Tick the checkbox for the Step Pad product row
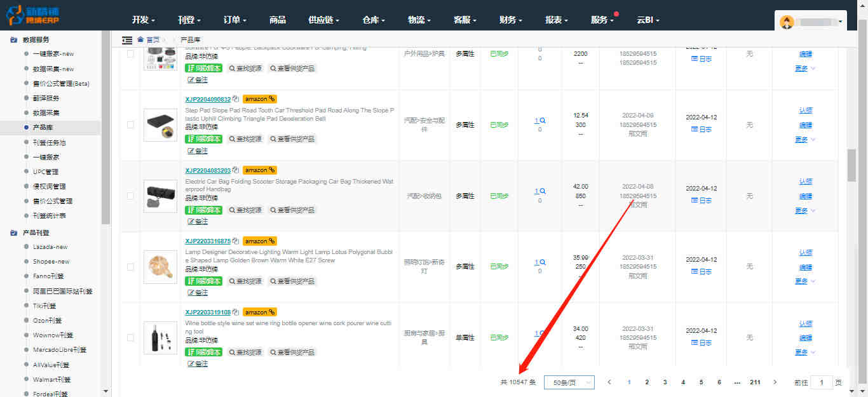This screenshot has height=397, width=868. click(130, 125)
